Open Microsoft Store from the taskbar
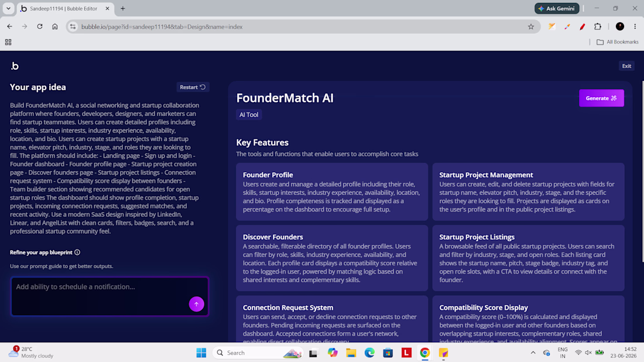The height and width of the screenshot is (362, 644). coord(388,353)
